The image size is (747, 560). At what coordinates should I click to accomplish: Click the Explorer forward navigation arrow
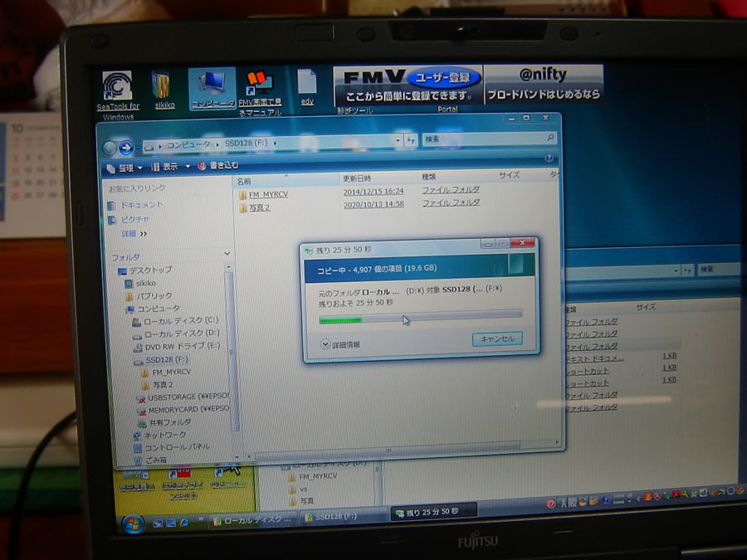coord(126,149)
